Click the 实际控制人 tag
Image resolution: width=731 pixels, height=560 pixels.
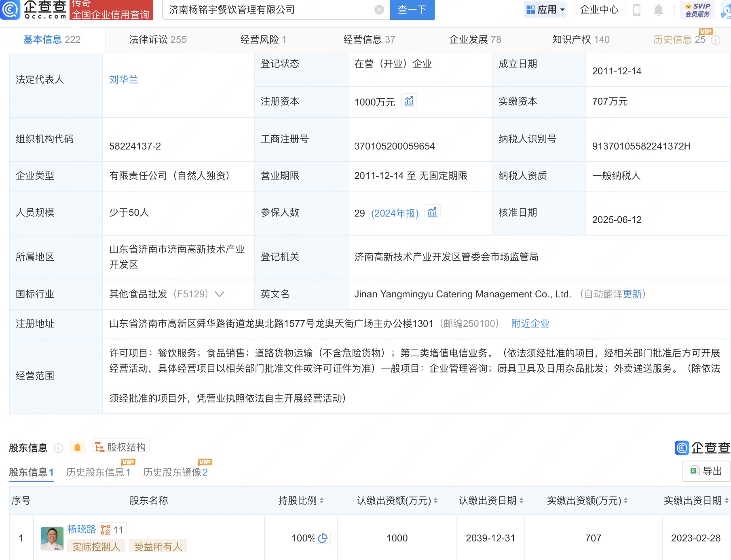click(96, 547)
